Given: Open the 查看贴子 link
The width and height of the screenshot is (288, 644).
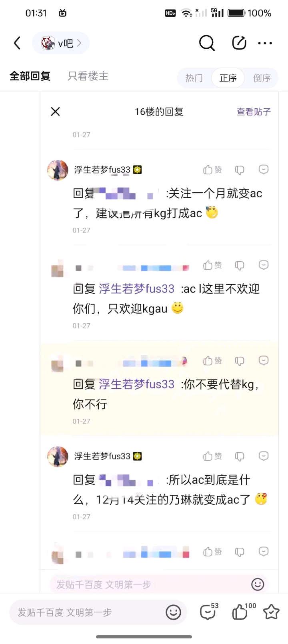Looking at the screenshot, I should coord(254,111).
